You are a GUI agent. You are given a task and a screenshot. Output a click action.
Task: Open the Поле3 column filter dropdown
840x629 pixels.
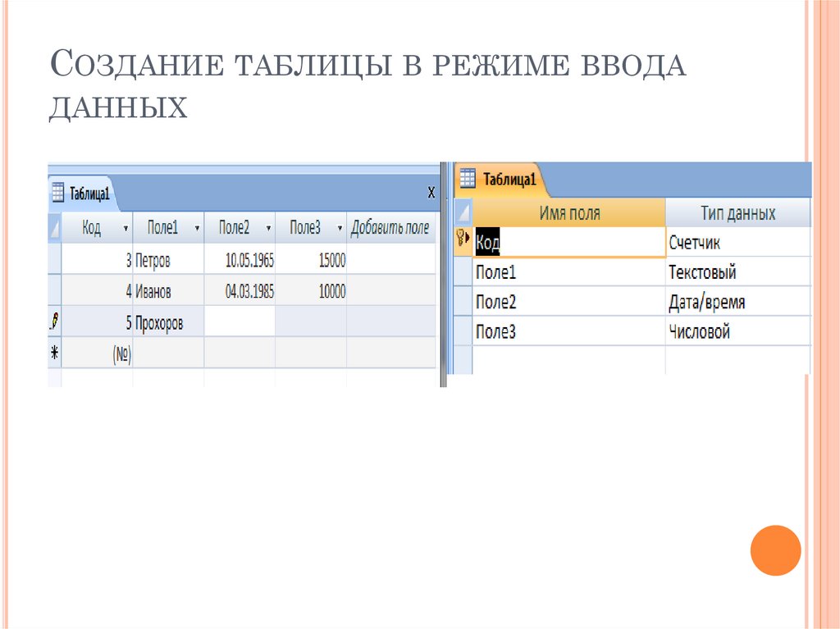[340, 227]
